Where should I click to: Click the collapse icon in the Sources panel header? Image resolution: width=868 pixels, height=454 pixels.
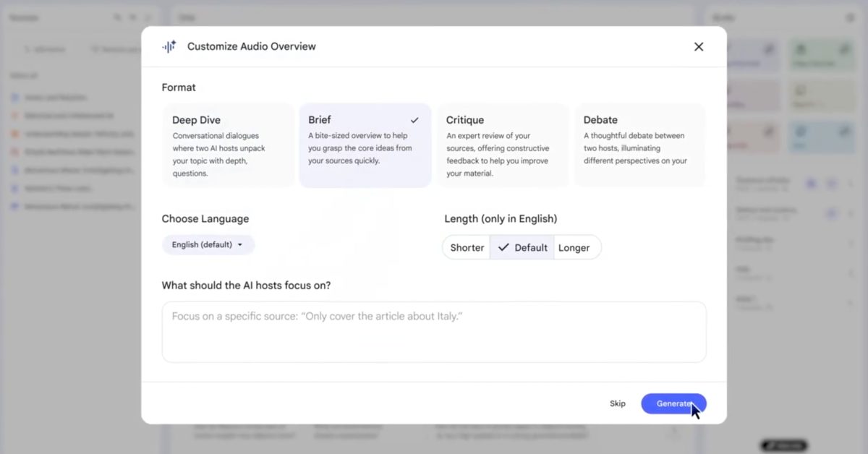[x=148, y=17]
